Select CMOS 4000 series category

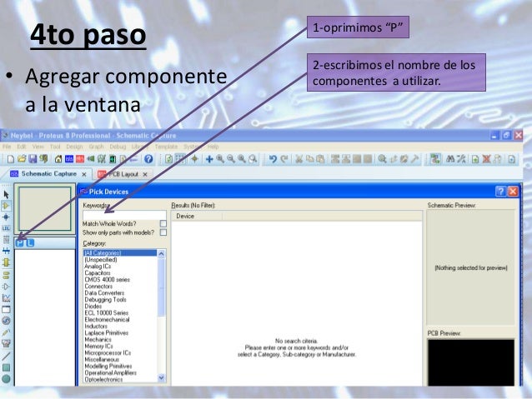click(107, 280)
